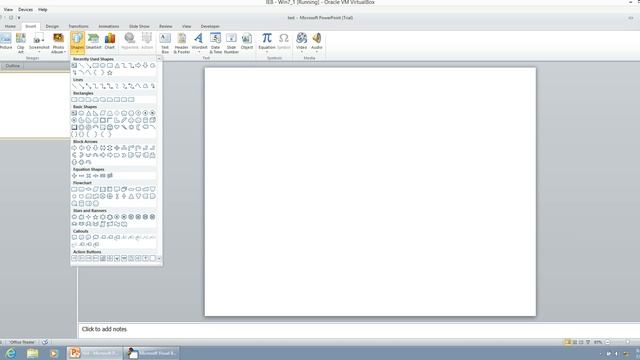Click the Photo Album button
Image resolution: width=640 pixels, height=360 pixels.
[58, 42]
